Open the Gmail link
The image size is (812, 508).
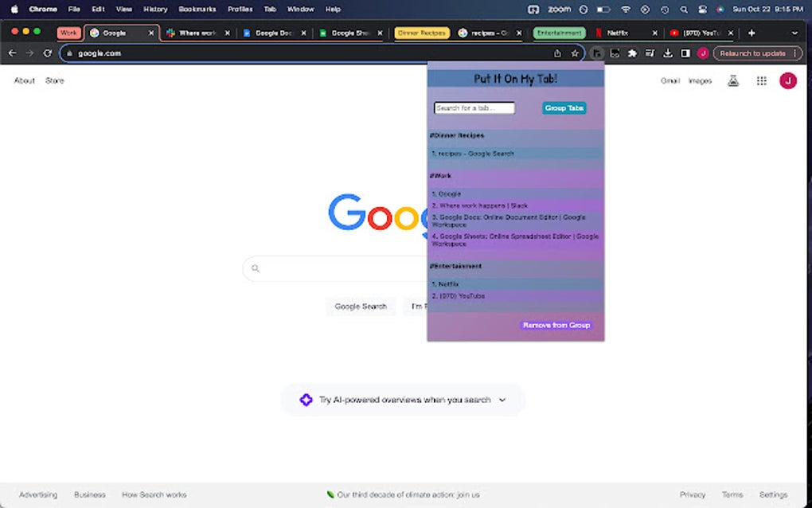coord(670,80)
